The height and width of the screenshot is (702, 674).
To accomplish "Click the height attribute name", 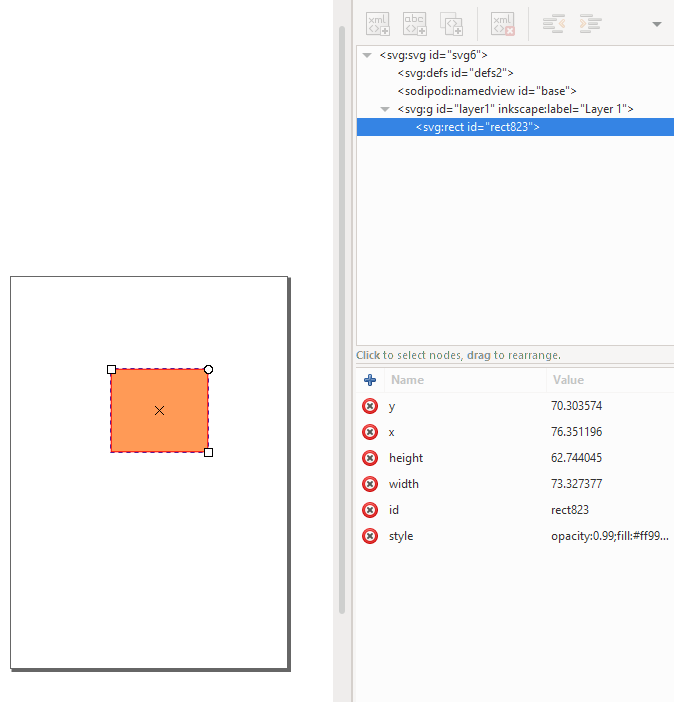I will pos(406,458).
